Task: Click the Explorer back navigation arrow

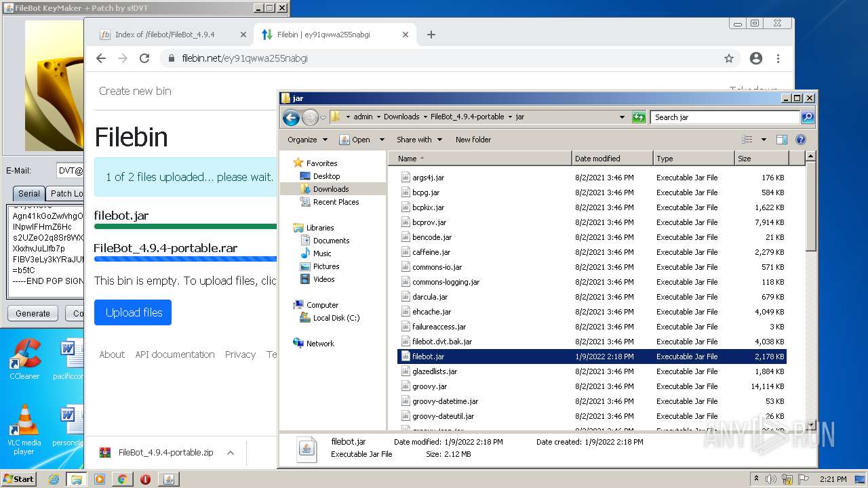Action: pyautogui.click(x=292, y=117)
